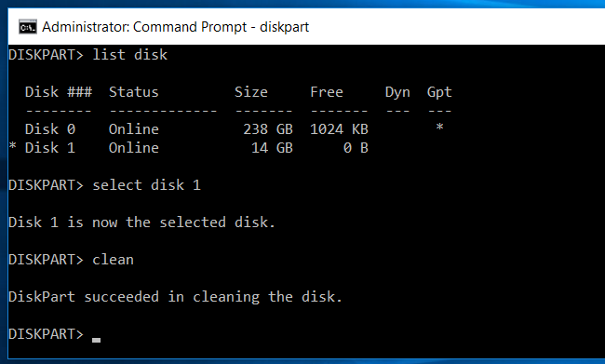Click the 'Disk 0' row entry
605x364 pixels.
point(50,129)
